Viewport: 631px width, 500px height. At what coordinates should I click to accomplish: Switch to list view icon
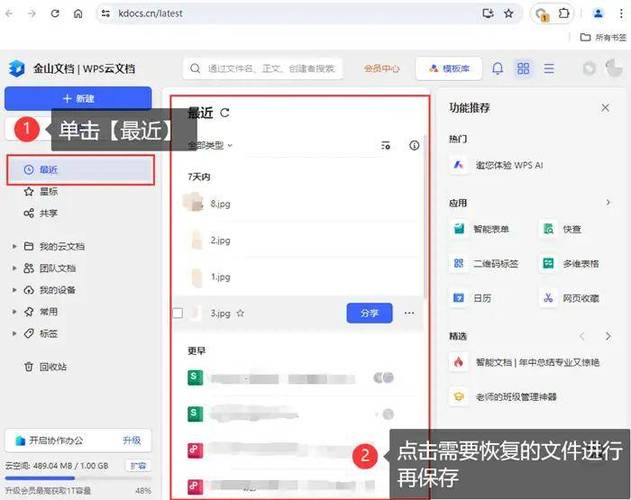549,68
